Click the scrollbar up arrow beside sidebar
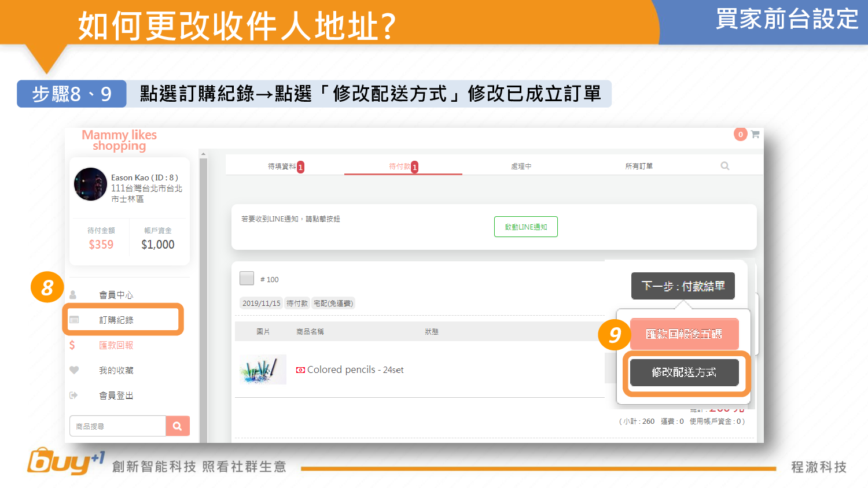 [203, 154]
